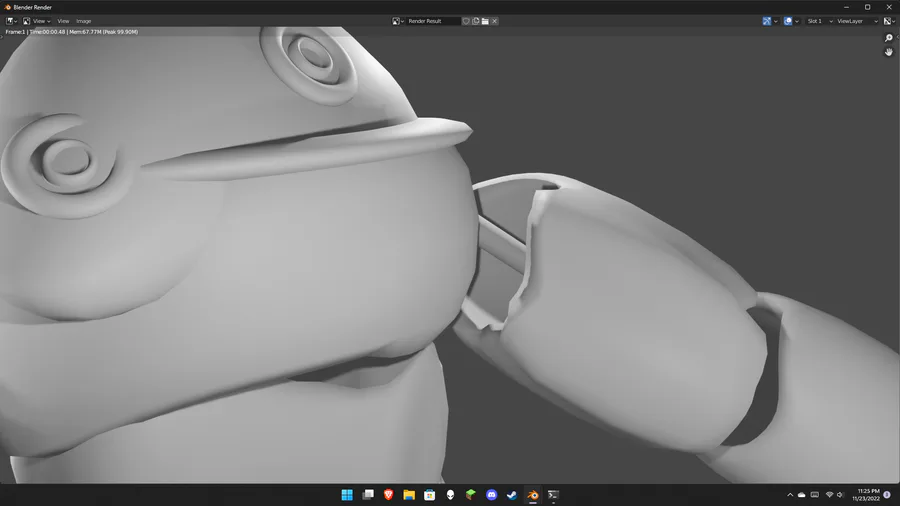Open the clock showing 11:25 PM

866,495
